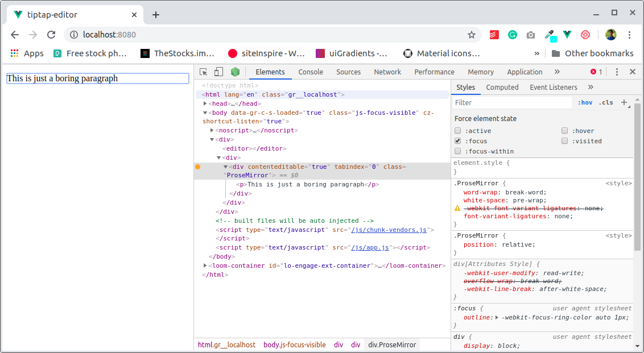This screenshot has width=644, height=353.
Task: Add new style rule with plus icon
Action: point(624,103)
